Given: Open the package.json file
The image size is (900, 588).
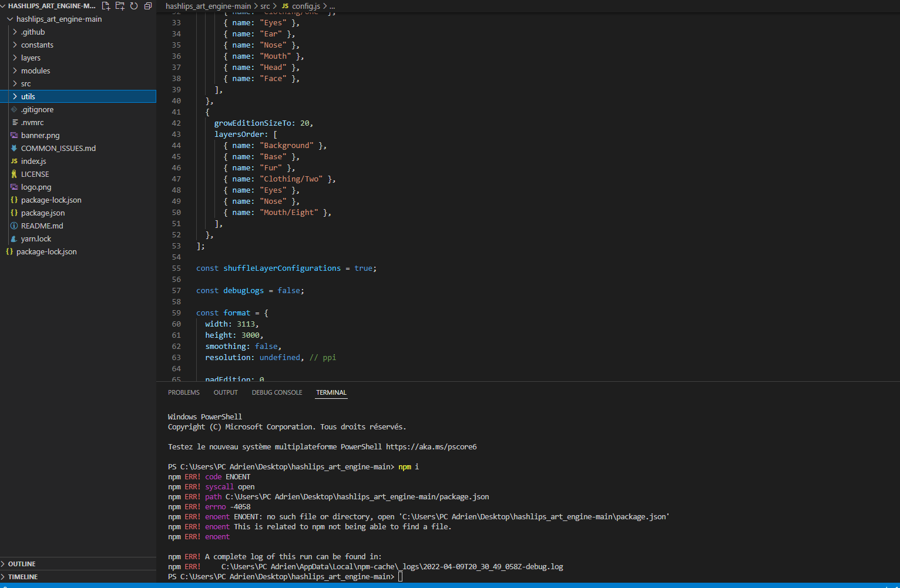Looking at the screenshot, I should click(x=43, y=213).
